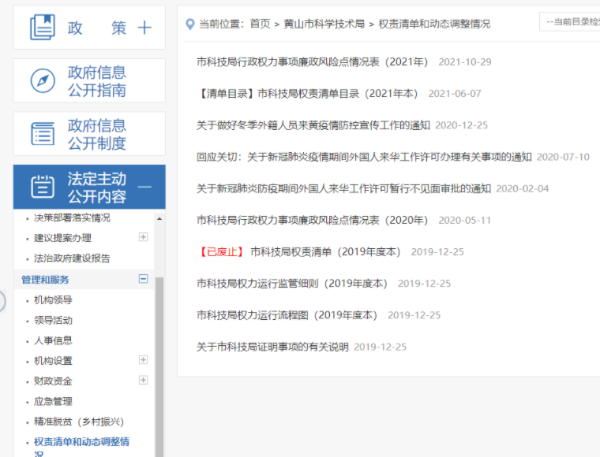Click the location pin icon by 当前位置

click(190, 22)
